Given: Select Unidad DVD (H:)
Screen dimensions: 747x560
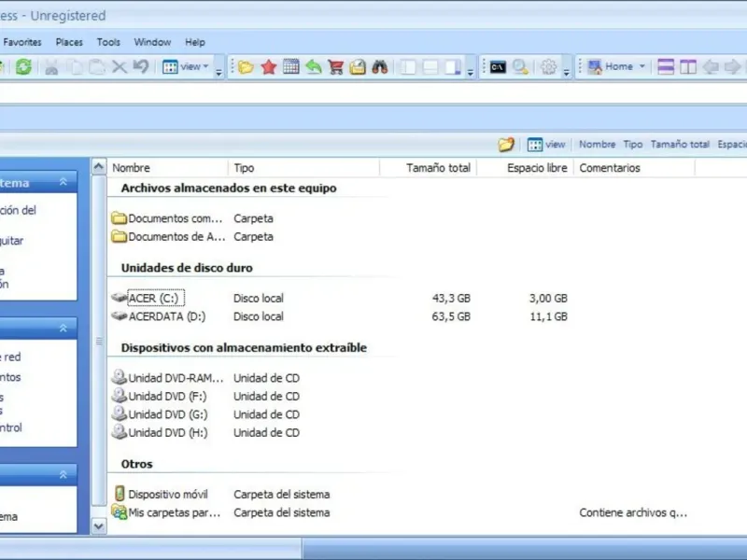Looking at the screenshot, I should click(159, 432).
